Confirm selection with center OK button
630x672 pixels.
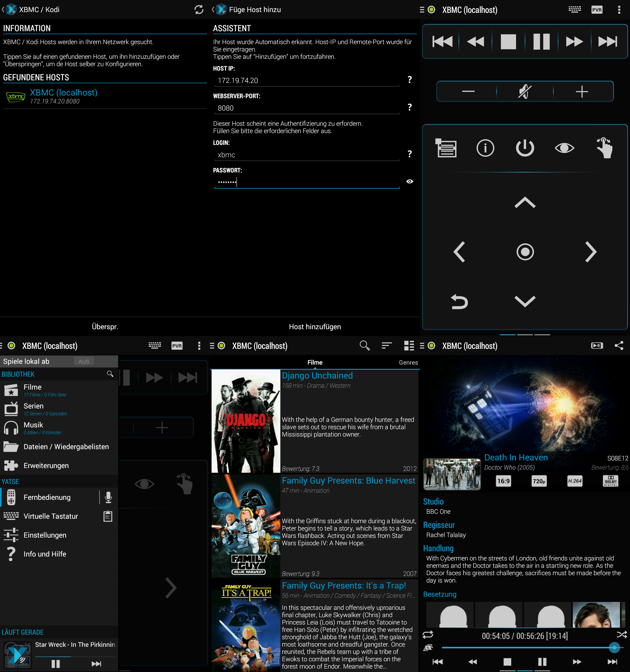pyautogui.click(x=525, y=252)
